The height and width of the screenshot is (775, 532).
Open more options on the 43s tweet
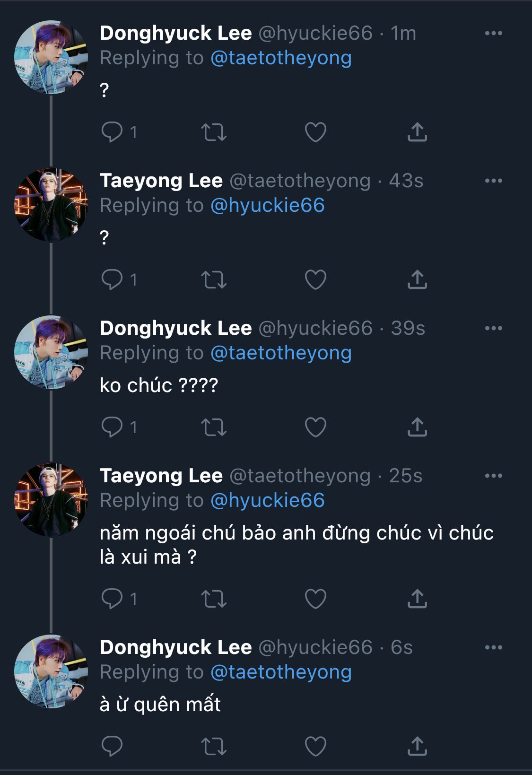[x=493, y=181]
